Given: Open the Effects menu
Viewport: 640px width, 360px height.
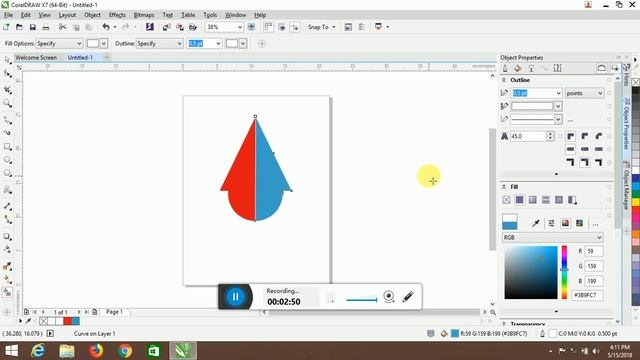Looking at the screenshot, I should [117, 15].
